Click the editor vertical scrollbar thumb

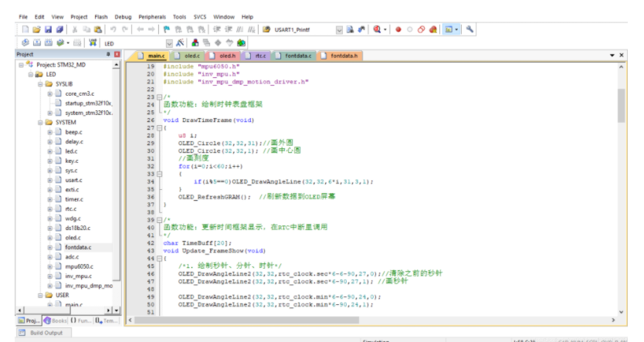click(621, 106)
